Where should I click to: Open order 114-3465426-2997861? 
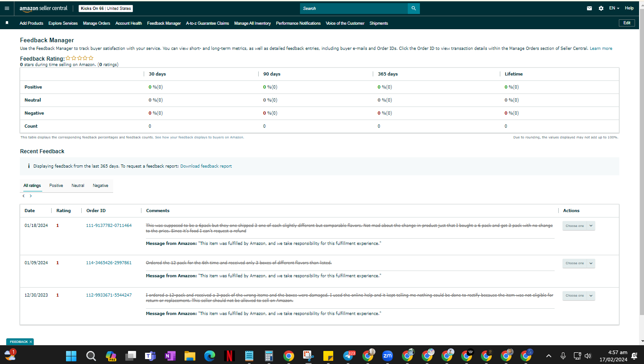[x=109, y=263]
